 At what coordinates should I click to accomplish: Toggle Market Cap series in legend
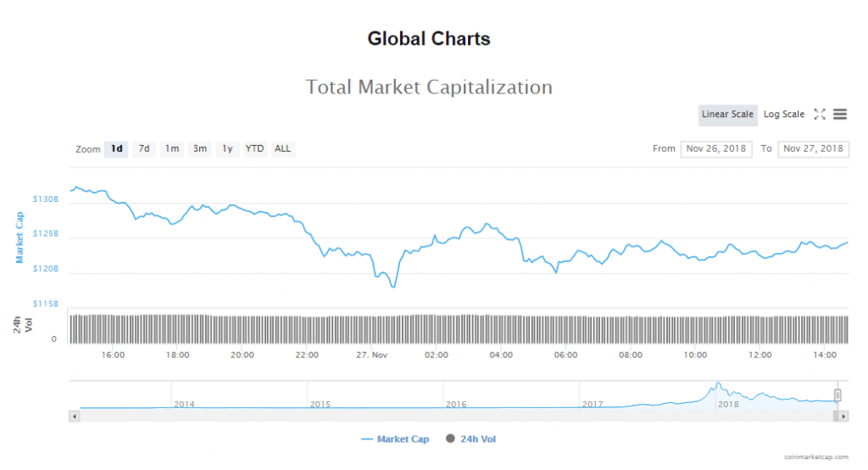coord(395,439)
